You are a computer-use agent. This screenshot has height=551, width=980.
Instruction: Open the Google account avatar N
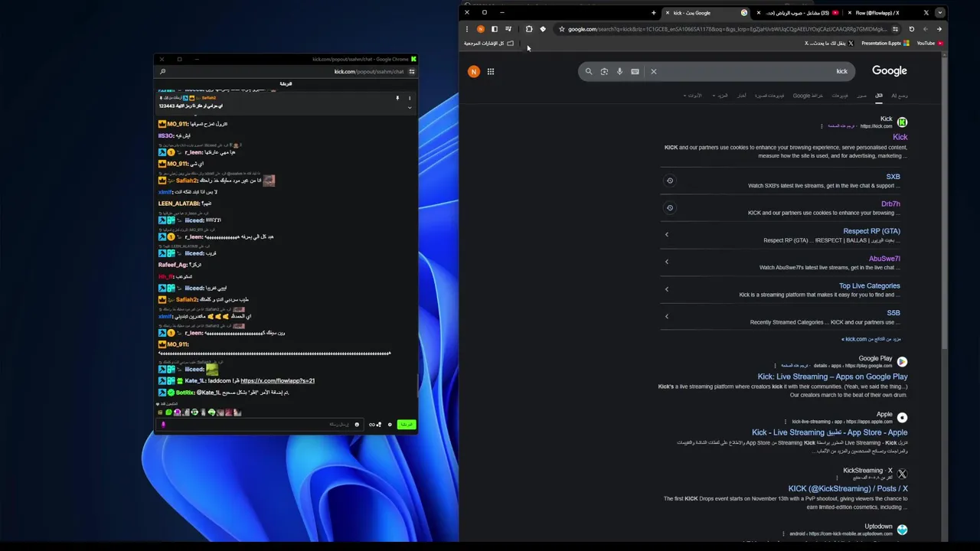tap(473, 71)
